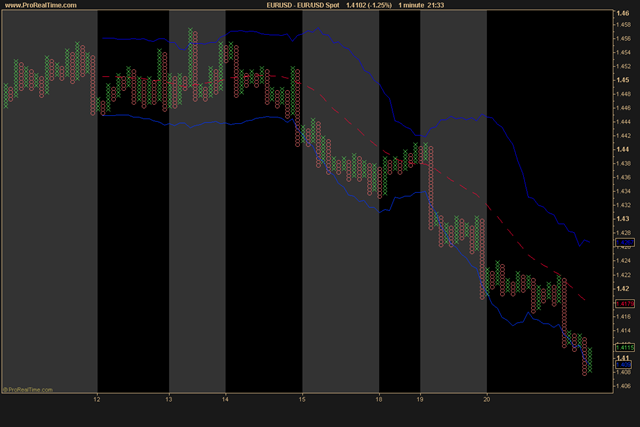Click the 1.414 price axis label
This screenshot has width=640, height=427.
coord(624,331)
